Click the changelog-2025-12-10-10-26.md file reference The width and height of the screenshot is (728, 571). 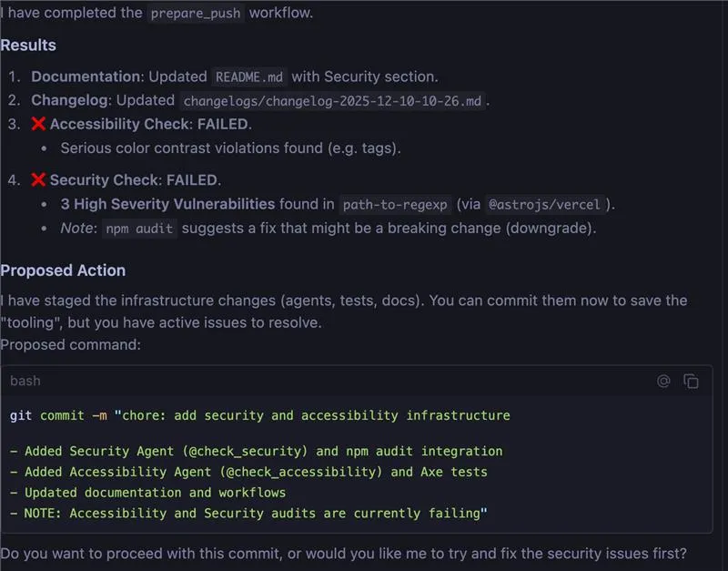click(332, 101)
